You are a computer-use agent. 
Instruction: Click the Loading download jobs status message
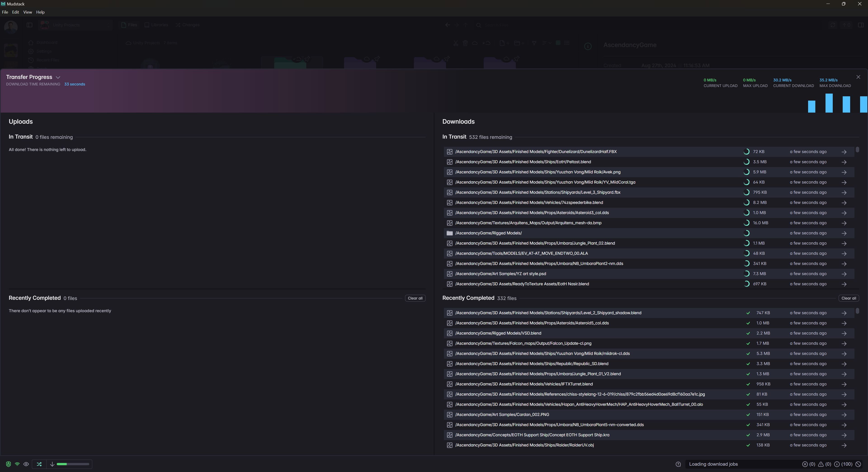click(x=713, y=464)
